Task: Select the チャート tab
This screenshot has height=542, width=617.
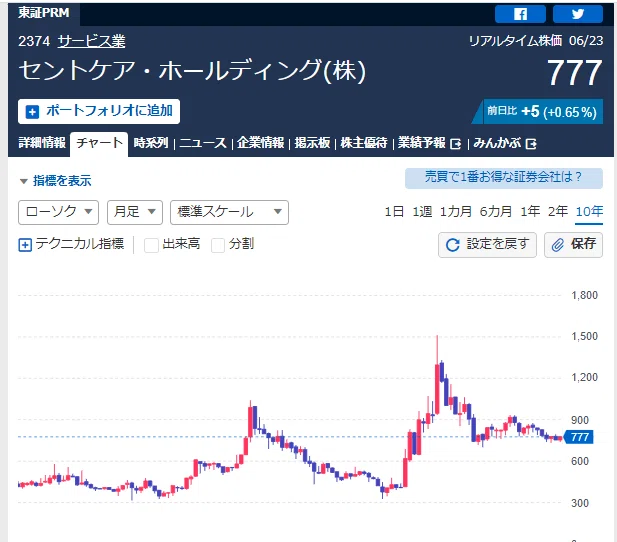Action: tap(99, 143)
